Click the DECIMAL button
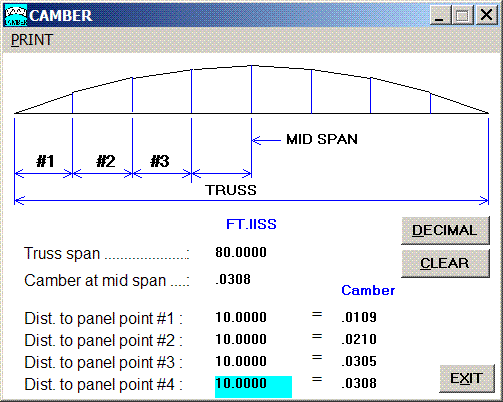 445,230
